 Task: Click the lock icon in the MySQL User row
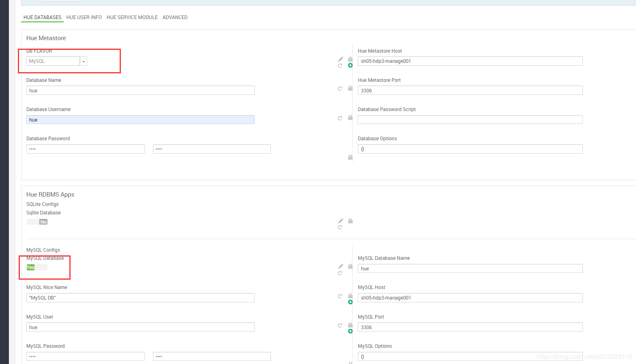(x=350, y=325)
